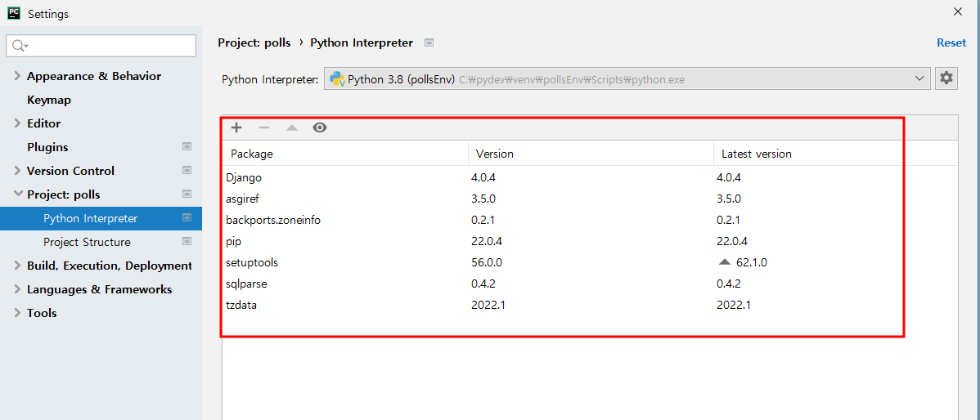Click pip latest version 22.0.4

coord(732,242)
